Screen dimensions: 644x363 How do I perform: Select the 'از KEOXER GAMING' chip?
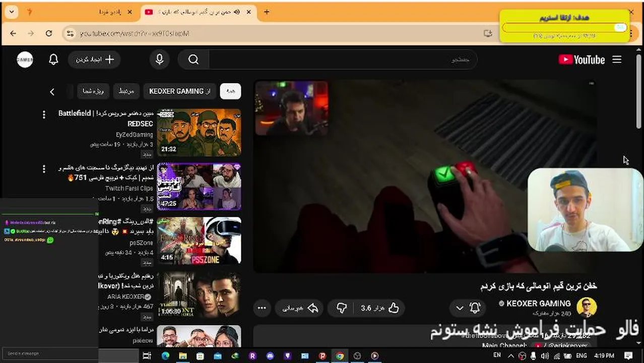click(180, 91)
